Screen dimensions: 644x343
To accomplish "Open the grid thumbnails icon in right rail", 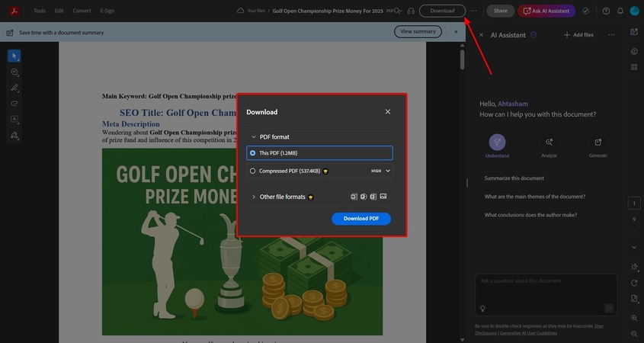I will tap(634, 66).
